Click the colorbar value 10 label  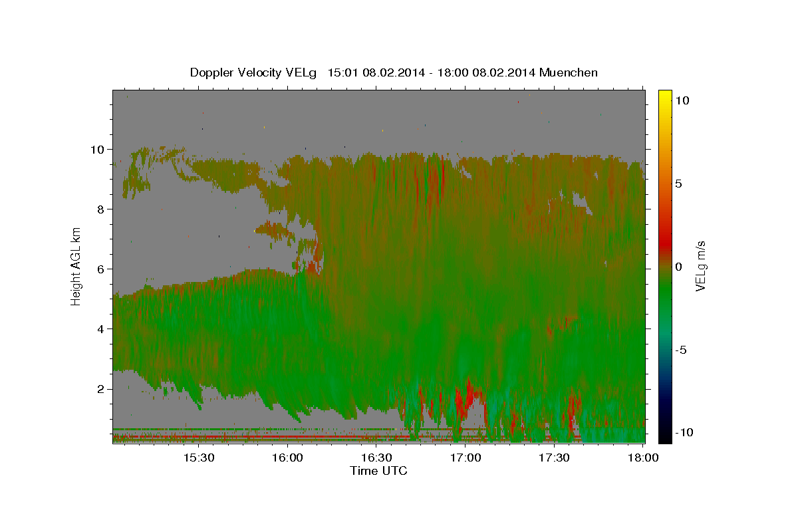682,100
